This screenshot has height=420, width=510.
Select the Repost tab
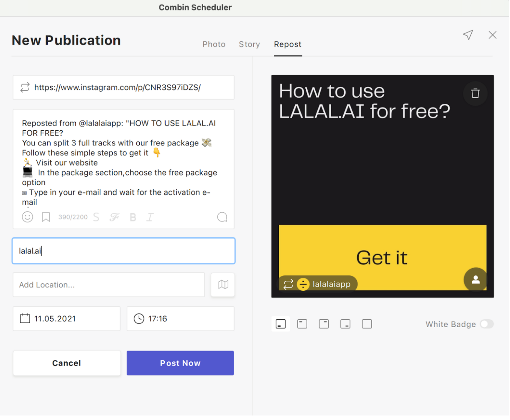click(x=288, y=44)
